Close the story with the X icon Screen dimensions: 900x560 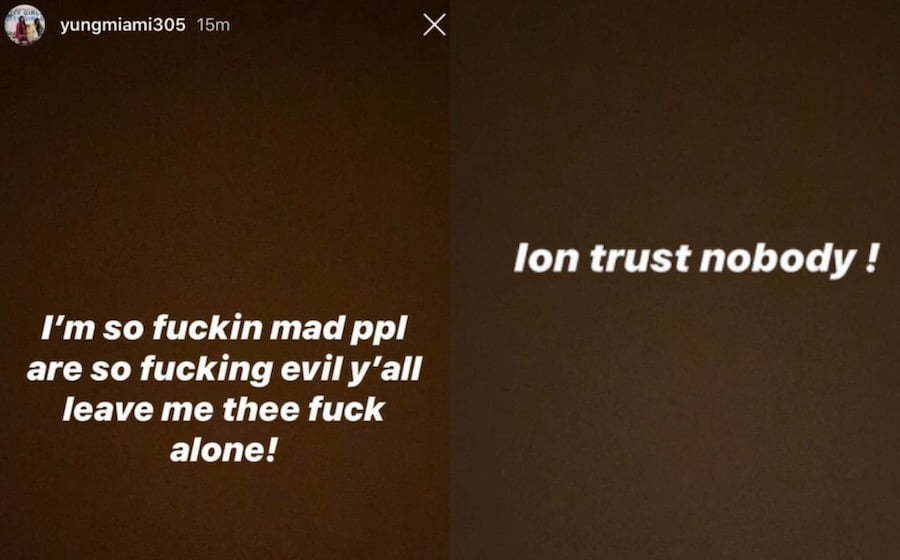coord(435,25)
